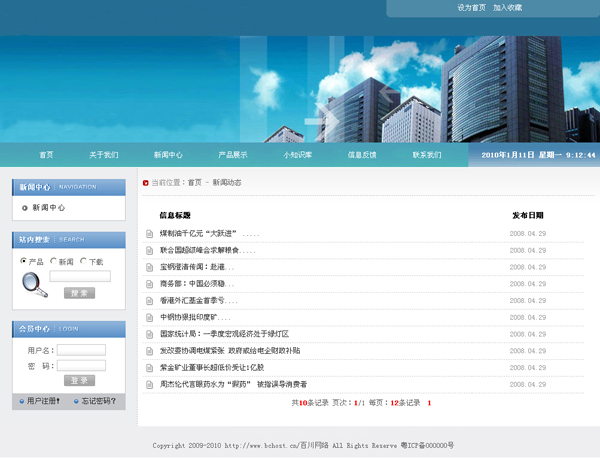Click the red current-location icon in breadcrumb

(x=145, y=183)
